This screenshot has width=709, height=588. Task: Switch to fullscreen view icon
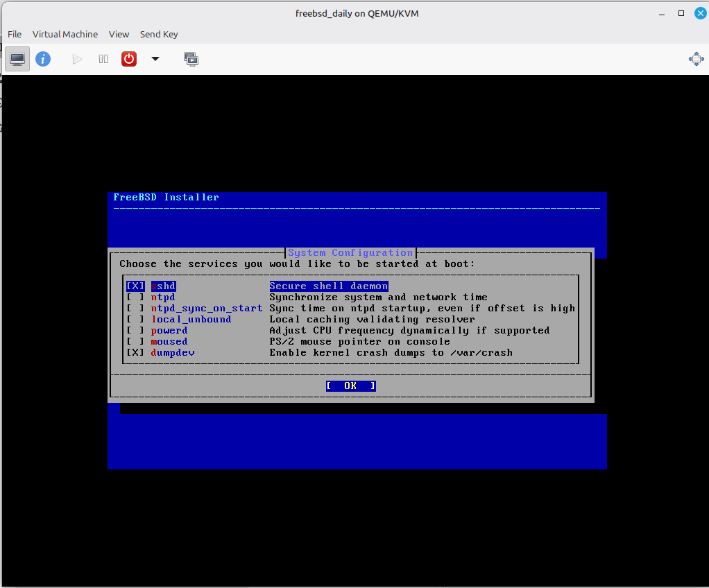(696, 59)
